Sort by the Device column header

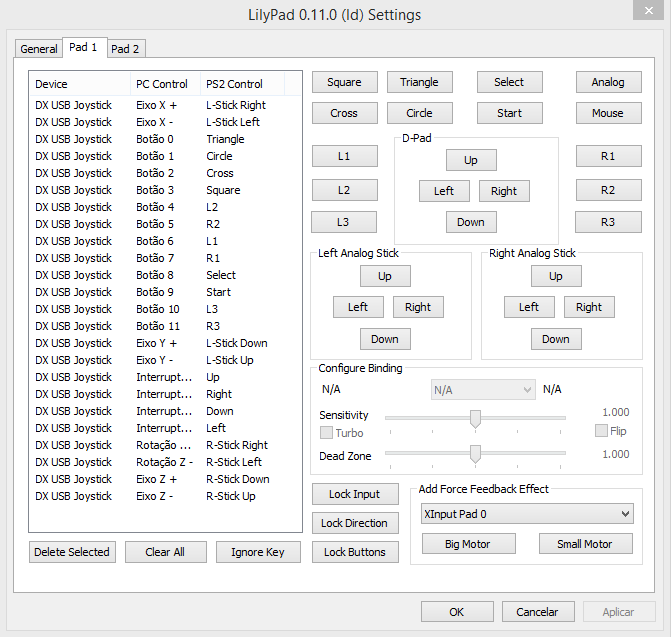pyautogui.click(x=80, y=84)
